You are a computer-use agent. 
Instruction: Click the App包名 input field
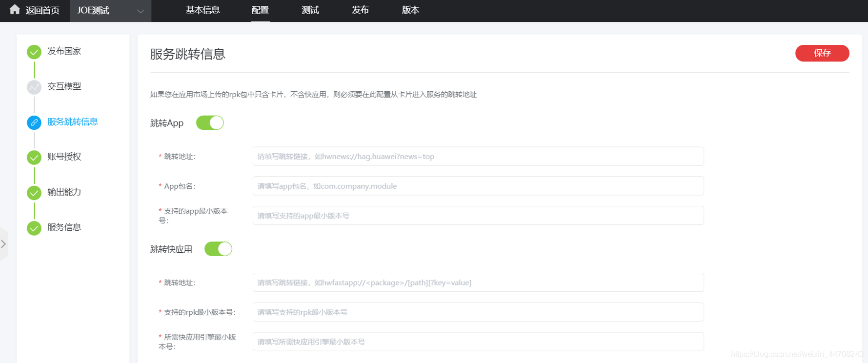coord(478,186)
